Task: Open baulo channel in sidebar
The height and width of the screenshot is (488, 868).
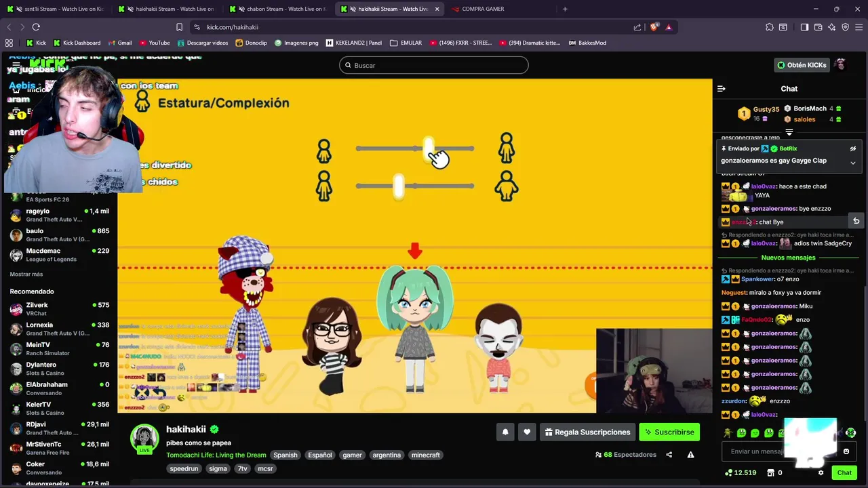Action: 59,235
